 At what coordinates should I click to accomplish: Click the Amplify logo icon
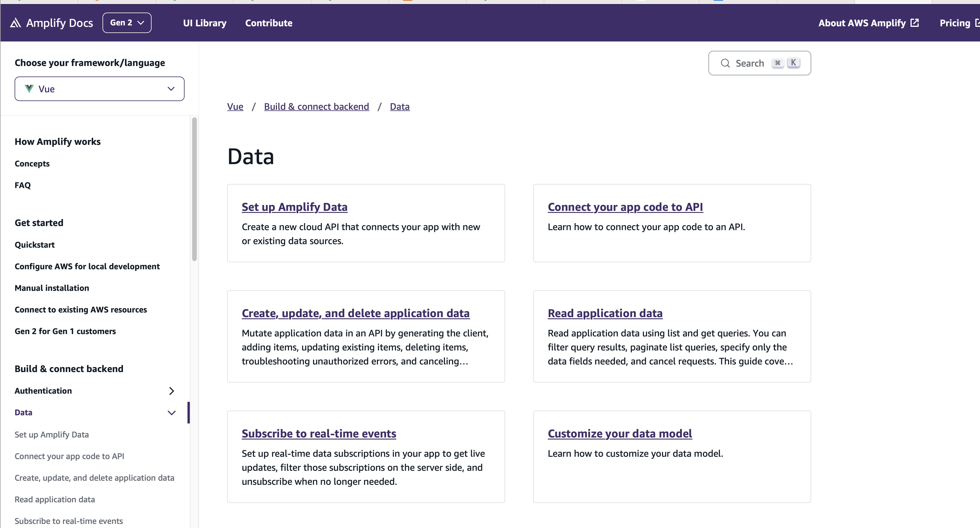(15, 23)
